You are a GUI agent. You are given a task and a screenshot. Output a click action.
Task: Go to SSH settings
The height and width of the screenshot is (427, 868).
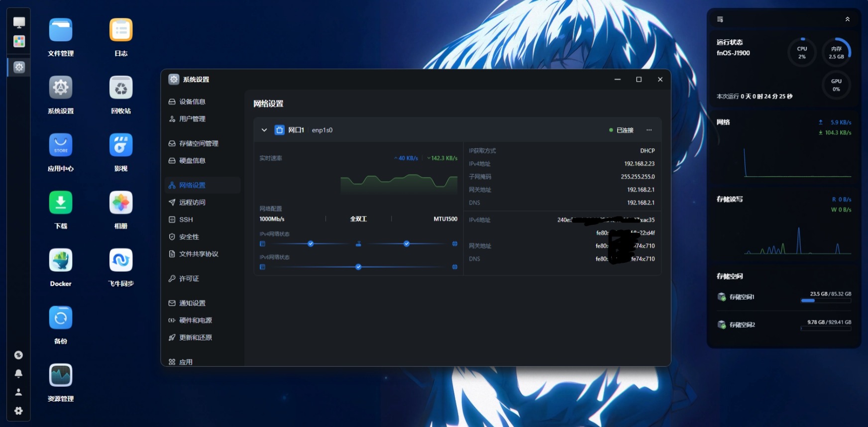(203, 219)
